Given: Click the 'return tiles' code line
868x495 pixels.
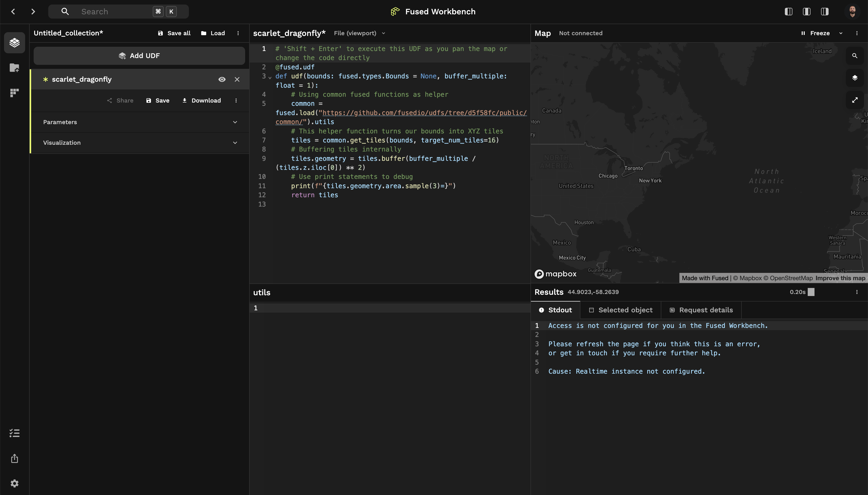Looking at the screenshot, I should pyautogui.click(x=315, y=195).
